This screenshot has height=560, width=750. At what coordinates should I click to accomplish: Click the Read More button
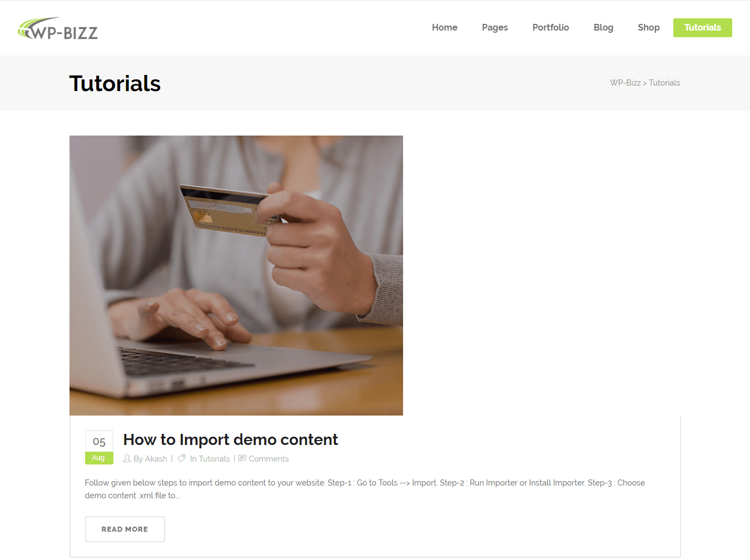pos(125,529)
